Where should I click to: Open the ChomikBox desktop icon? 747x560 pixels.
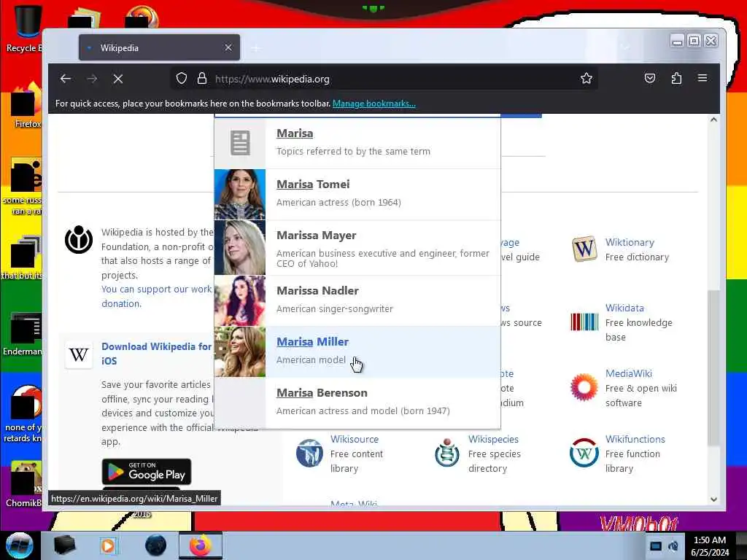pos(24,484)
